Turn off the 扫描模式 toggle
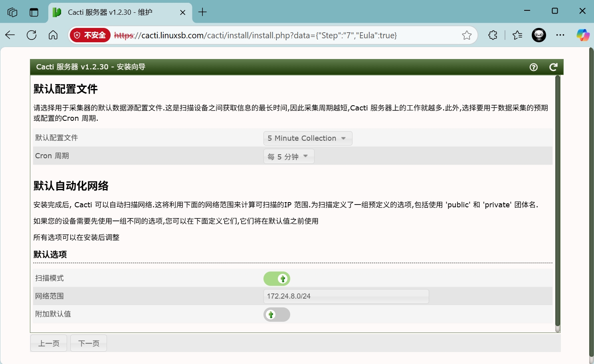The width and height of the screenshot is (594, 364). coord(277,279)
